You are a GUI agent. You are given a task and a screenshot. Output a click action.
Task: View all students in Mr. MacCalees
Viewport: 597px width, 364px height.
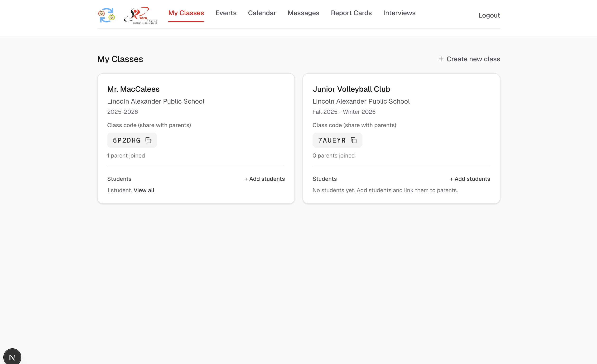tap(144, 190)
